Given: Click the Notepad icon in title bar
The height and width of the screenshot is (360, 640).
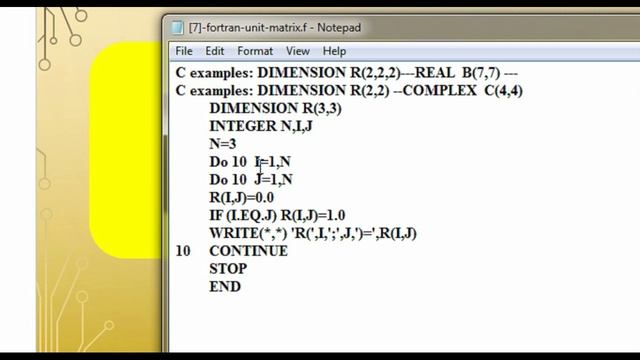Looking at the screenshot, I should pos(178,27).
